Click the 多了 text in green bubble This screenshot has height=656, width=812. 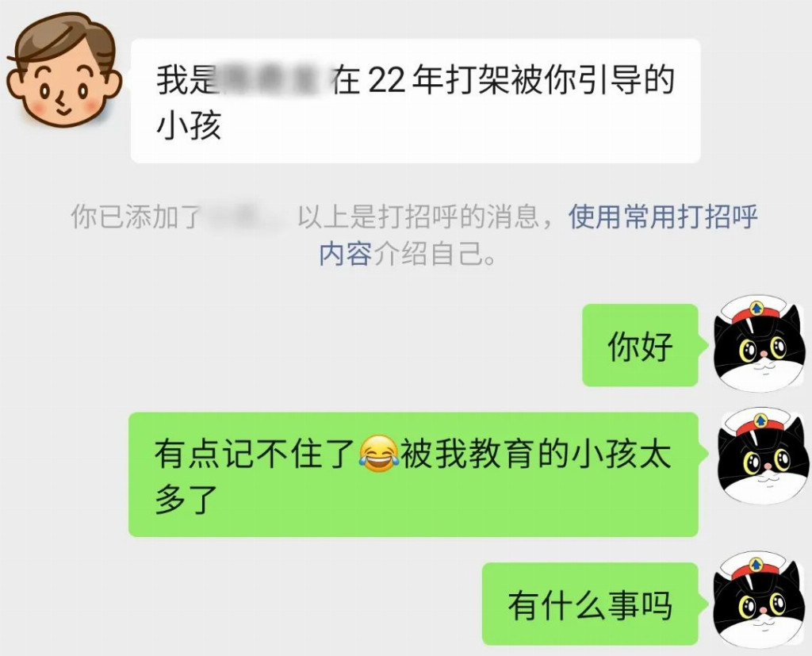[x=186, y=499]
